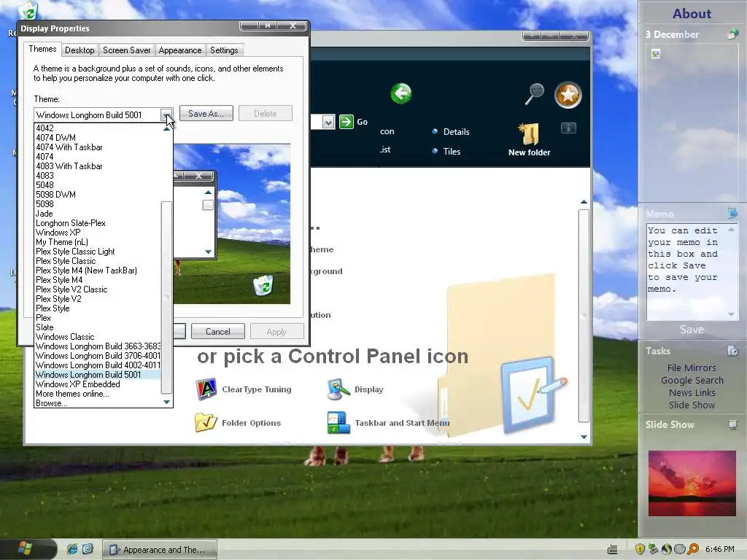Click Recycle Bin in theme preview
The width and height of the screenshot is (747, 560).
click(x=263, y=285)
